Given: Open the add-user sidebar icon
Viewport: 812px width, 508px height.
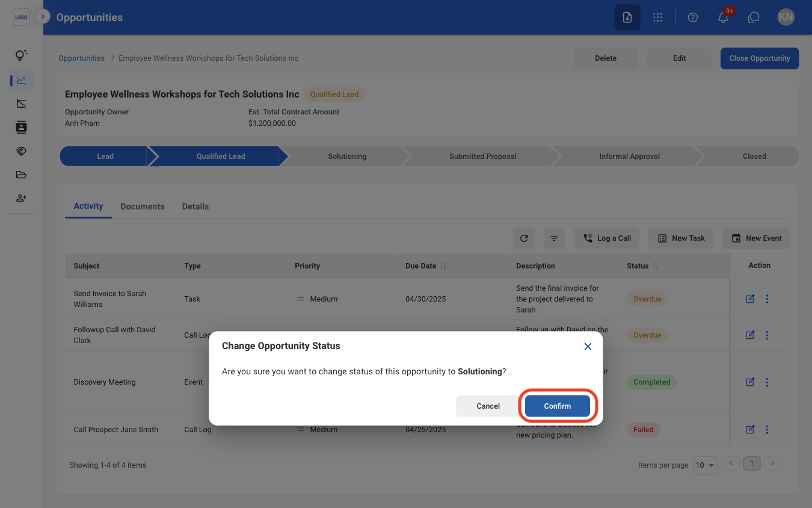Looking at the screenshot, I should (21, 198).
